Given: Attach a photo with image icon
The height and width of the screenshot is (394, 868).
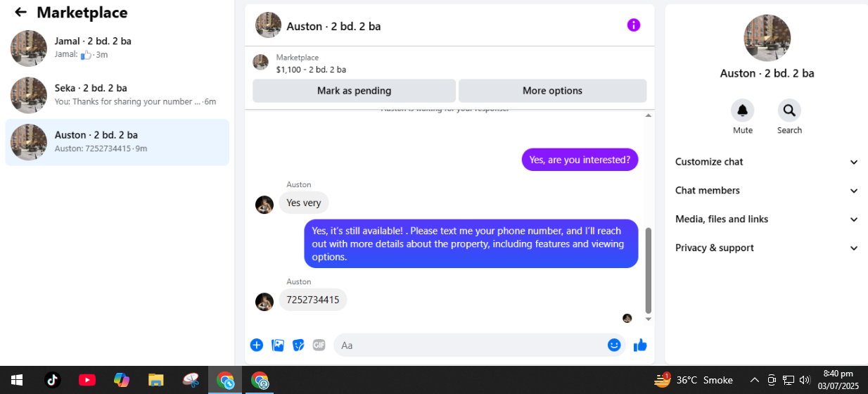Looking at the screenshot, I should 278,345.
